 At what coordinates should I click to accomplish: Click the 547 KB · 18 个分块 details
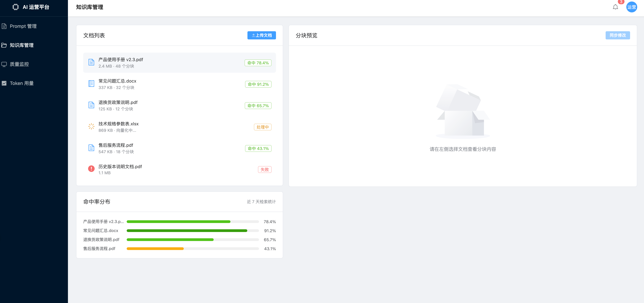click(x=116, y=152)
